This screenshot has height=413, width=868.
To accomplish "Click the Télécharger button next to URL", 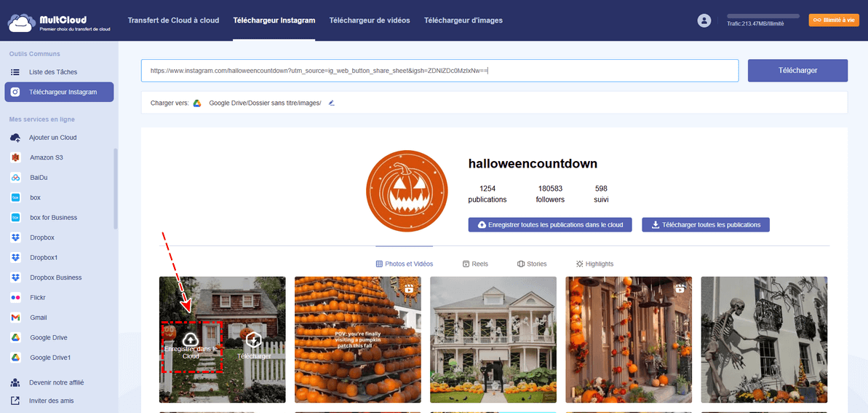I will (797, 71).
